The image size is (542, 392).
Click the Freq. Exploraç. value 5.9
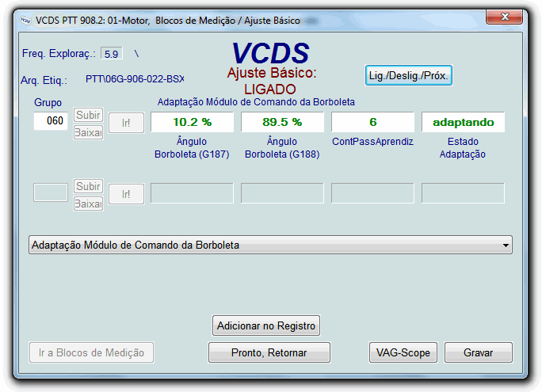point(111,54)
